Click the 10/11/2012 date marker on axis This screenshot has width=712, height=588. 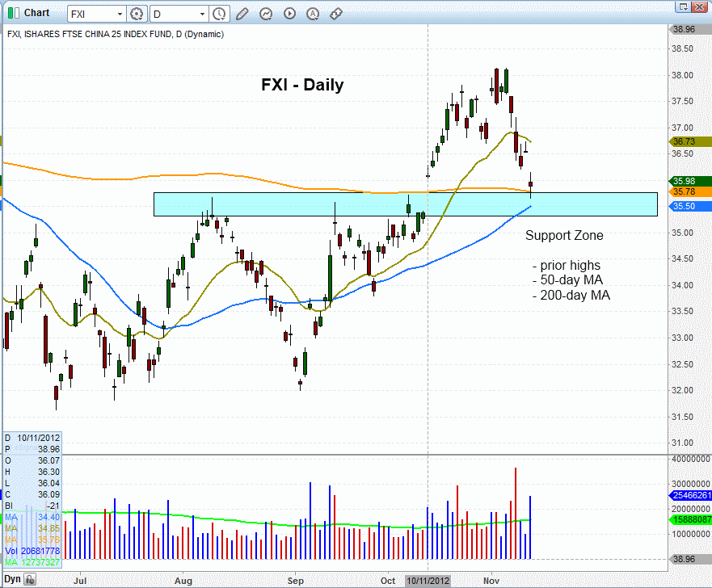(x=429, y=581)
